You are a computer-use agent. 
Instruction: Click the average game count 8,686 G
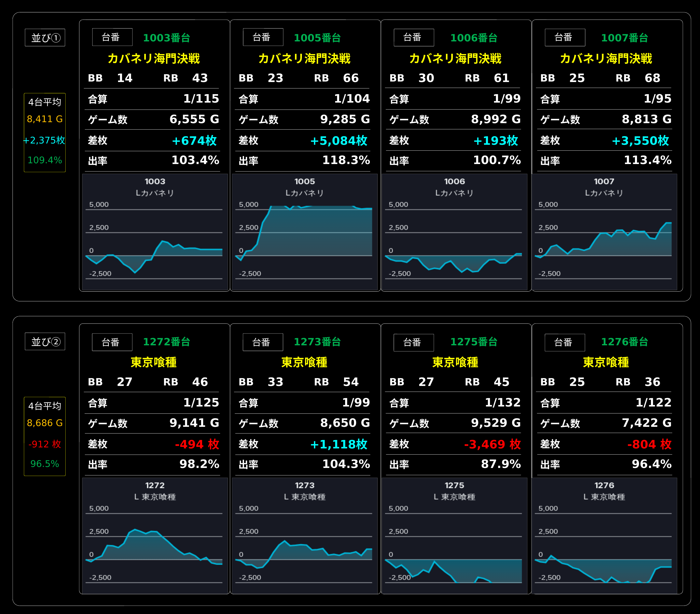(x=45, y=423)
